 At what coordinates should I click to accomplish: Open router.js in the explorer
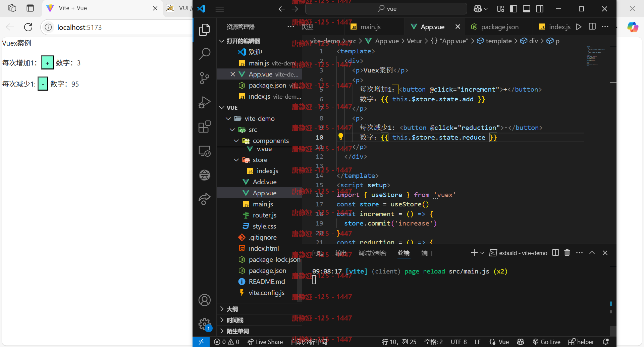pos(264,215)
